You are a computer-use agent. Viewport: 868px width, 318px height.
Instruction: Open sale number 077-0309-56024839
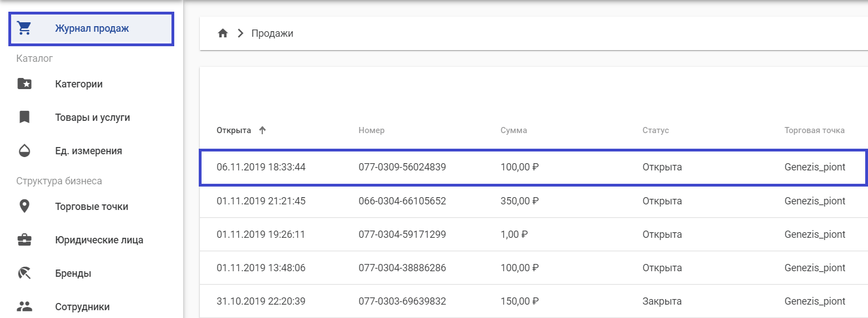pos(402,167)
